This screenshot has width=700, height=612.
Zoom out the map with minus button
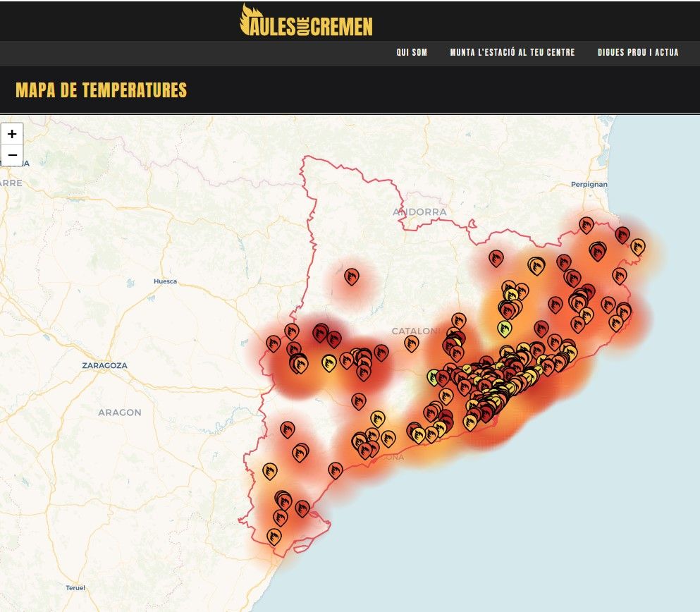(12, 155)
